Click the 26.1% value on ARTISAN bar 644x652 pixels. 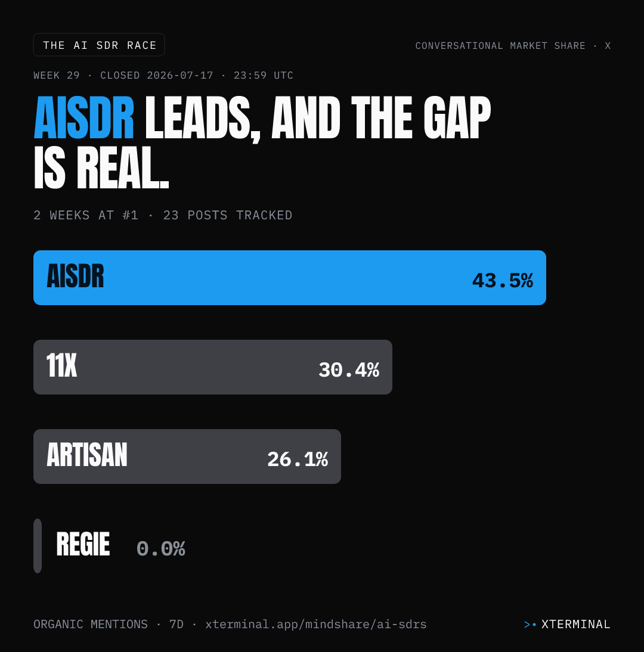coord(298,459)
